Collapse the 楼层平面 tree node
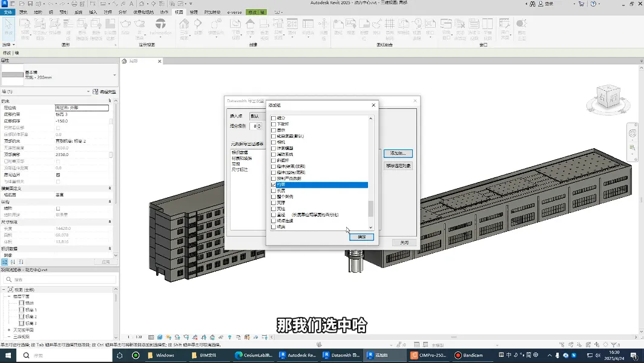 click(x=8, y=296)
